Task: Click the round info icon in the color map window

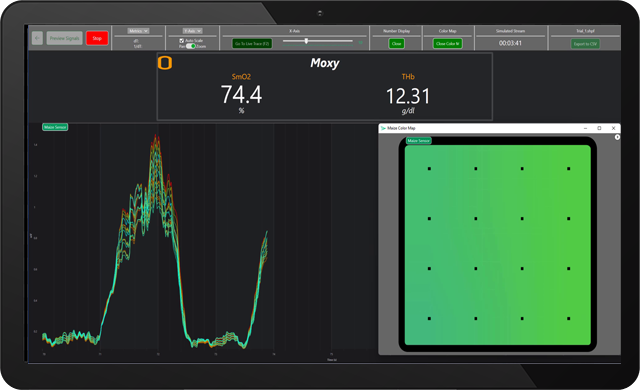Action: (x=617, y=137)
